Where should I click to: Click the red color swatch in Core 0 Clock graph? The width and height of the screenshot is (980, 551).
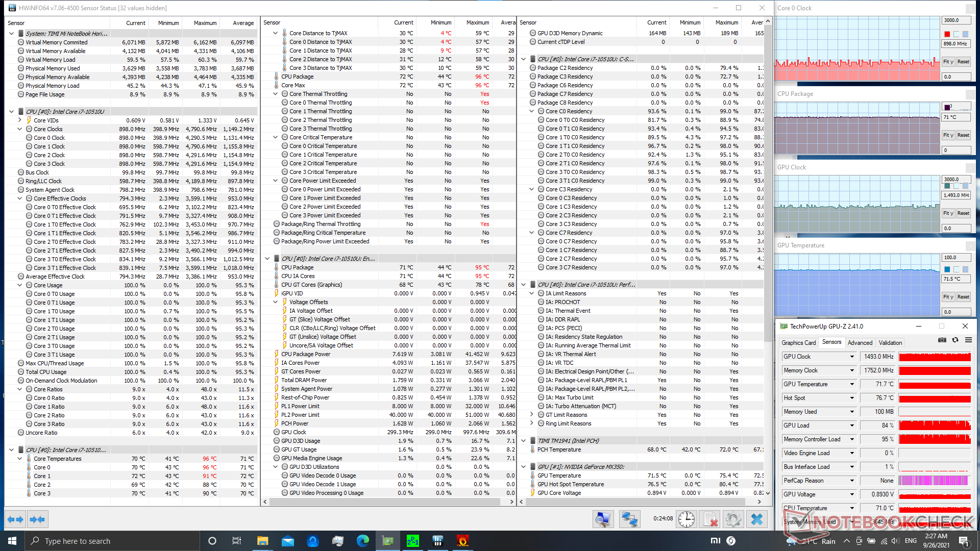[x=947, y=34]
